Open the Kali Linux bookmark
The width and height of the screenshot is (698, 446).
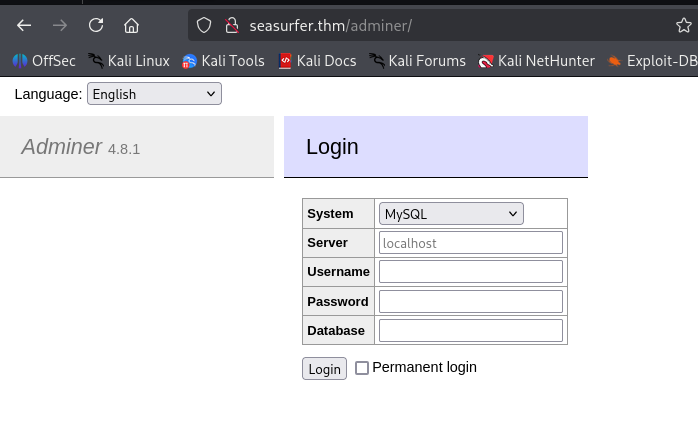pos(129,61)
